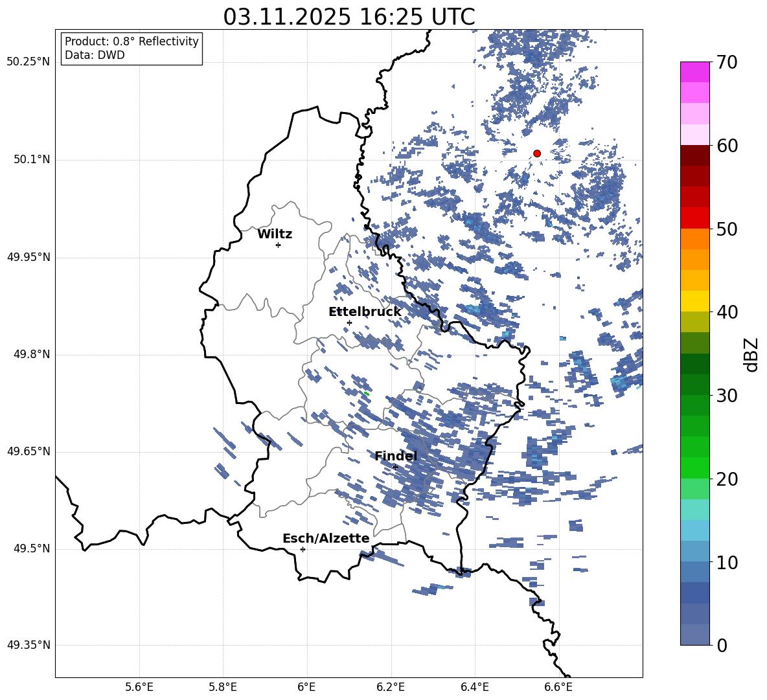Click the 'Product: 0.8° Reflectivity' text
The image size is (767, 700).
[132, 41]
